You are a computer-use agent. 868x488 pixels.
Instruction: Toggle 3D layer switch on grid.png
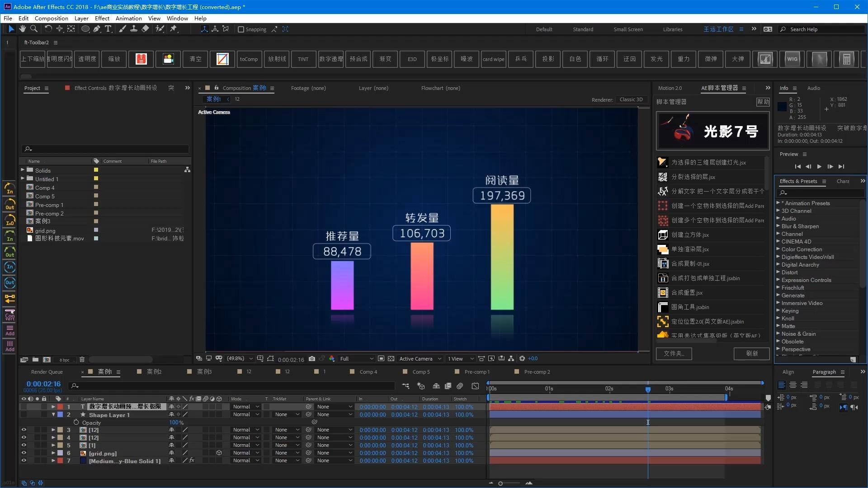point(219,453)
